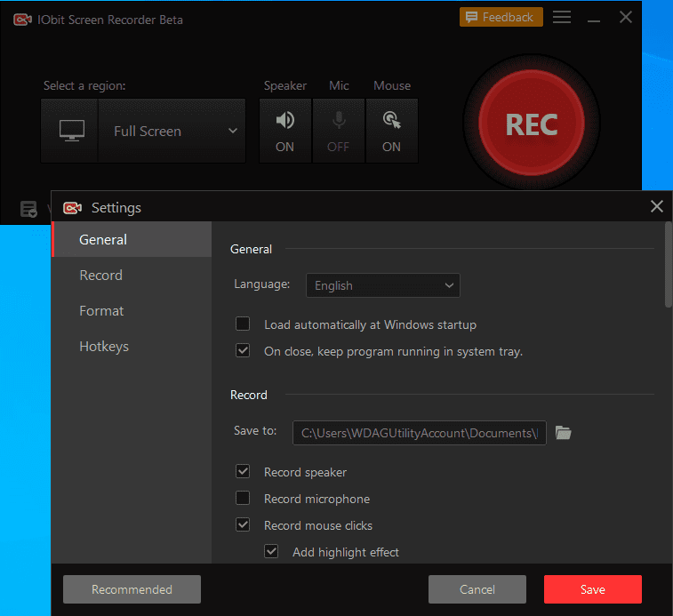Viewport: 673px width, 616px height.
Task: Toggle the Mic OFF button
Action: pos(339,131)
